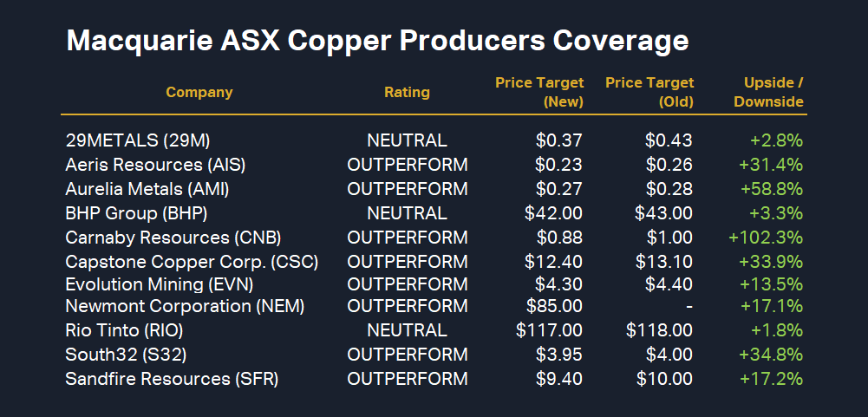Screen dimensions: 868x417
Task: Click Newmont Corporation (NEM) company name
Action: (x=185, y=306)
